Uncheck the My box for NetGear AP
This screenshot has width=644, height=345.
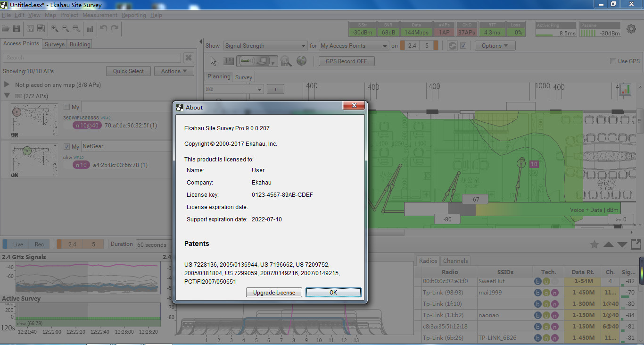coord(66,146)
